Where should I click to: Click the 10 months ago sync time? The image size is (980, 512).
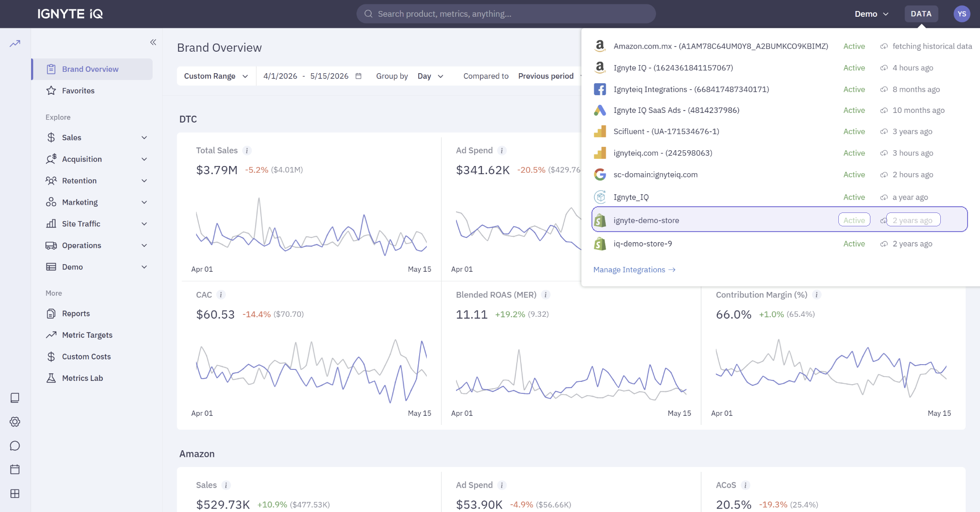click(x=918, y=111)
